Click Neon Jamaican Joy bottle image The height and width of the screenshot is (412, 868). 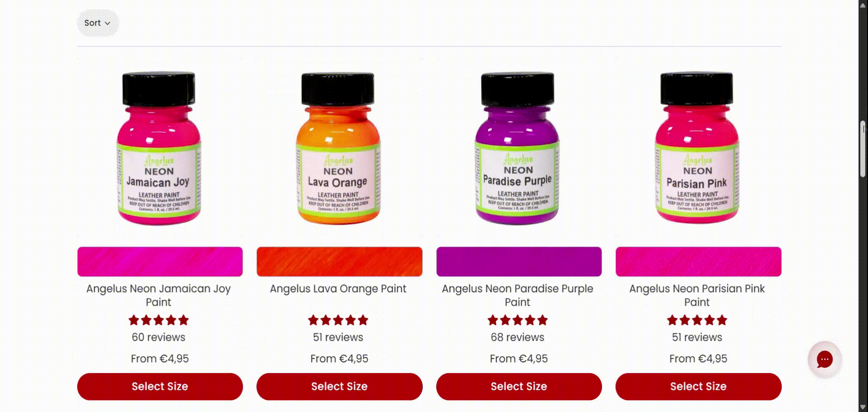[159, 148]
